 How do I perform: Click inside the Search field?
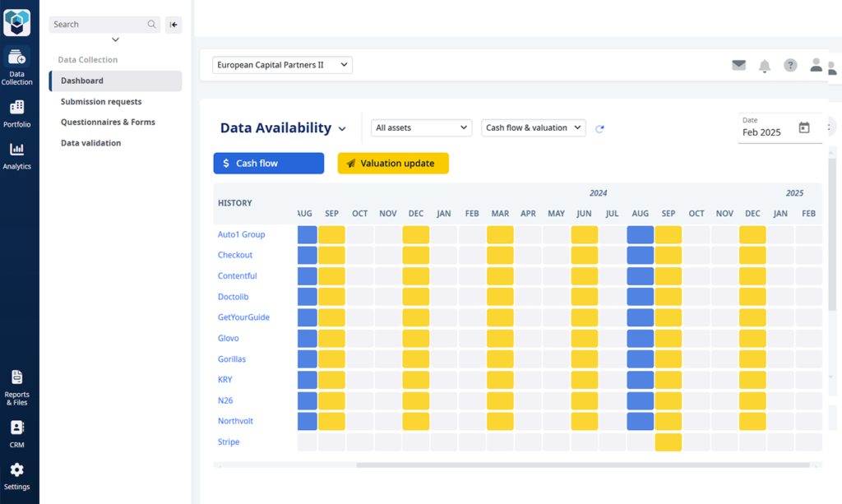click(x=99, y=24)
